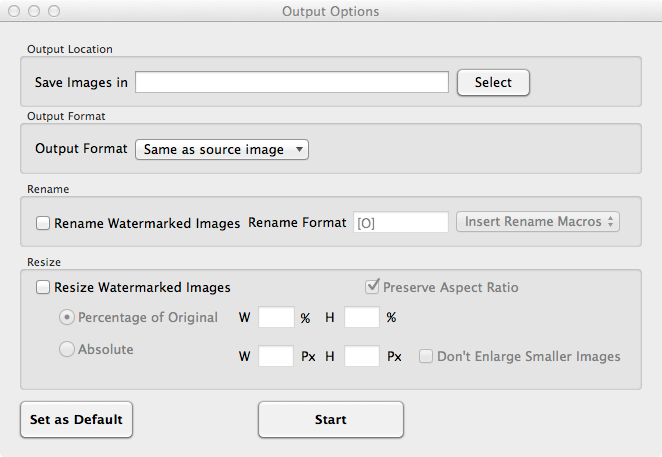The image size is (662, 457).
Task: Minimize the Output Options window
Action: (x=34, y=11)
